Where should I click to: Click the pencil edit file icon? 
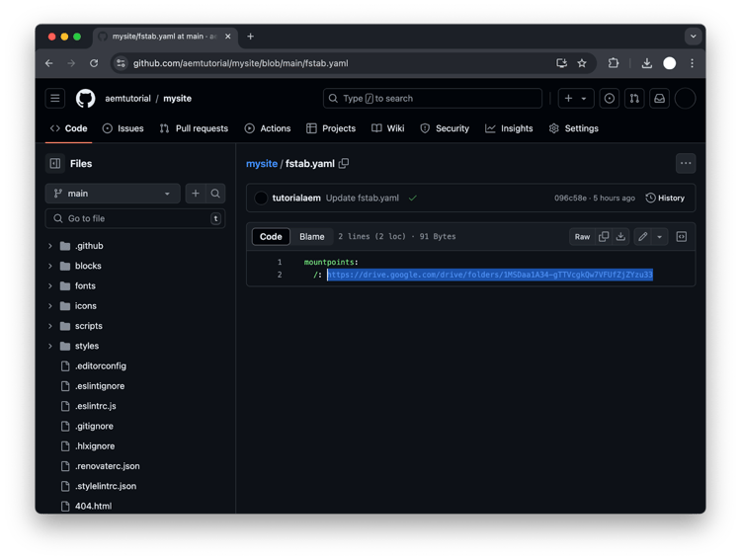point(643,237)
